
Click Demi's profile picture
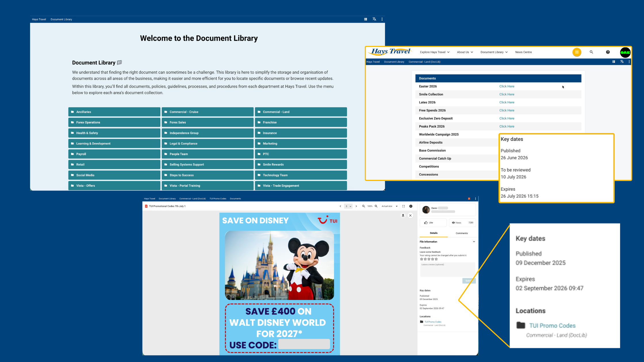[x=426, y=210]
